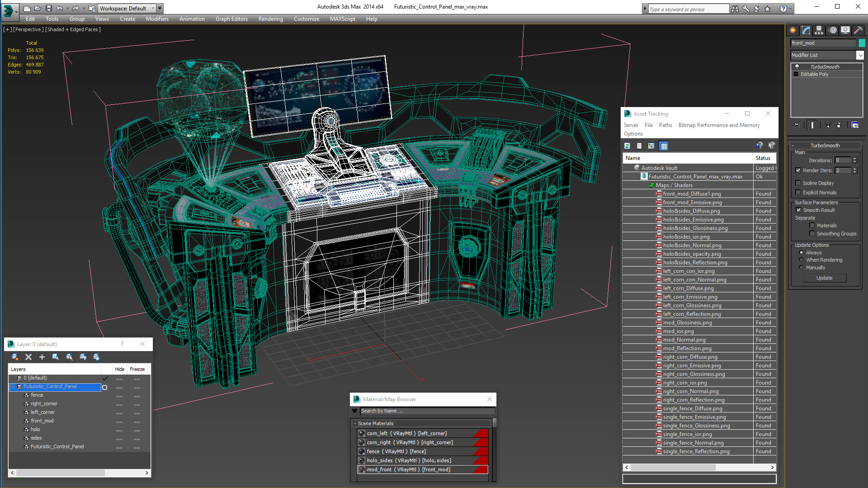This screenshot has height=488, width=868.
Task: Click the Update button
Action: pyautogui.click(x=825, y=278)
